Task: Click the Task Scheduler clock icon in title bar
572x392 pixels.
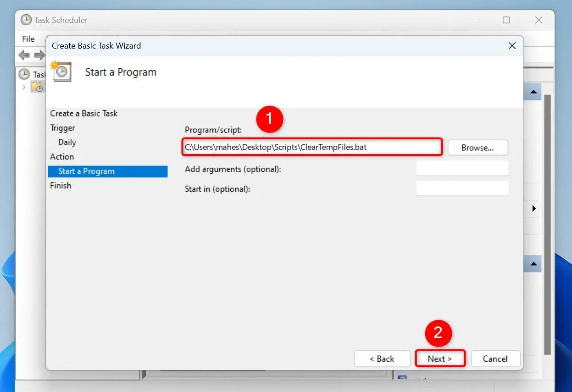Action: point(27,20)
